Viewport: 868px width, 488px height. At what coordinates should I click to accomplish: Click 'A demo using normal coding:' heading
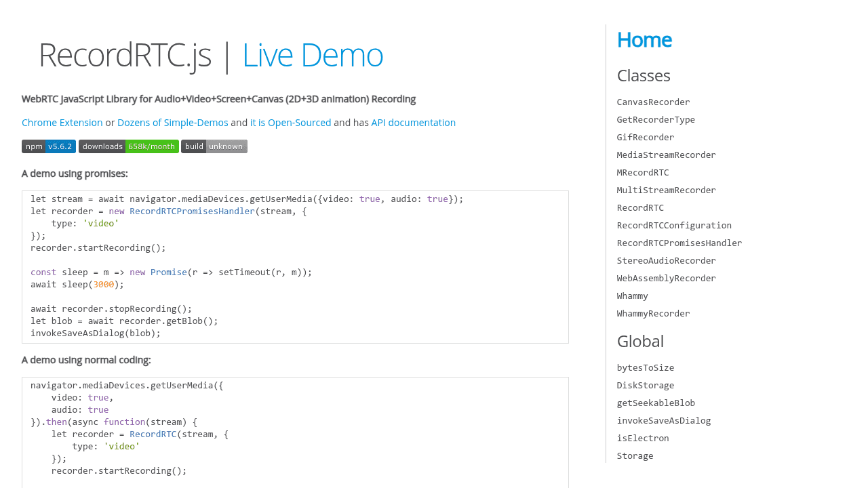(x=86, y=360)
